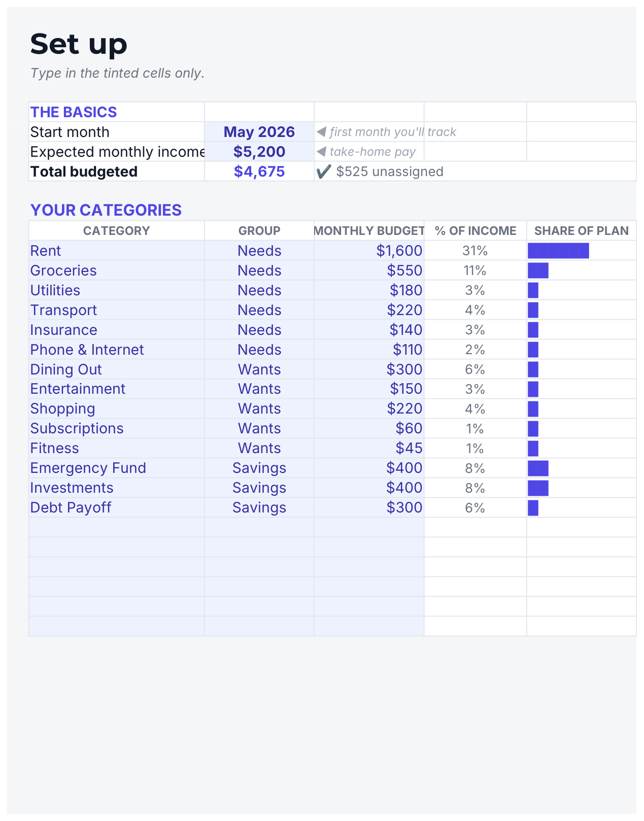Viewport: 644px width, 821px height.
Task: Click the MONTHLY BUDGET column header
Action: click(x=369, y=231)
